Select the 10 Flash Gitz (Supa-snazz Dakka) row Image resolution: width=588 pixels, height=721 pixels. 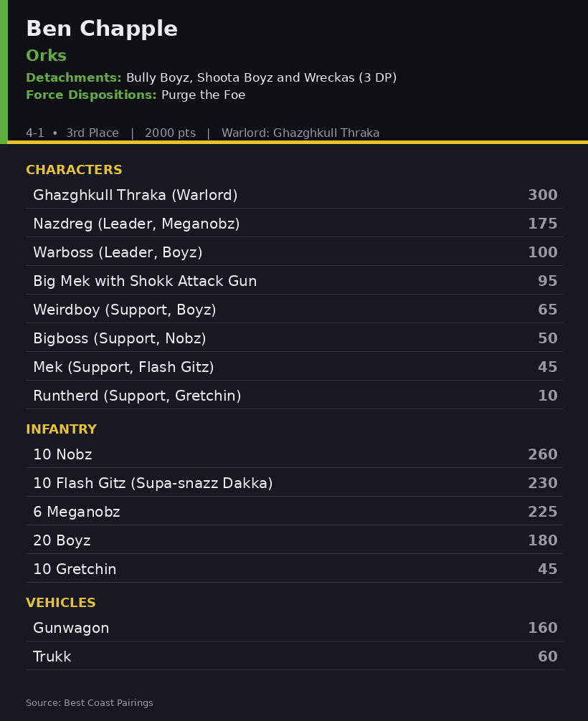click(295, 483)
